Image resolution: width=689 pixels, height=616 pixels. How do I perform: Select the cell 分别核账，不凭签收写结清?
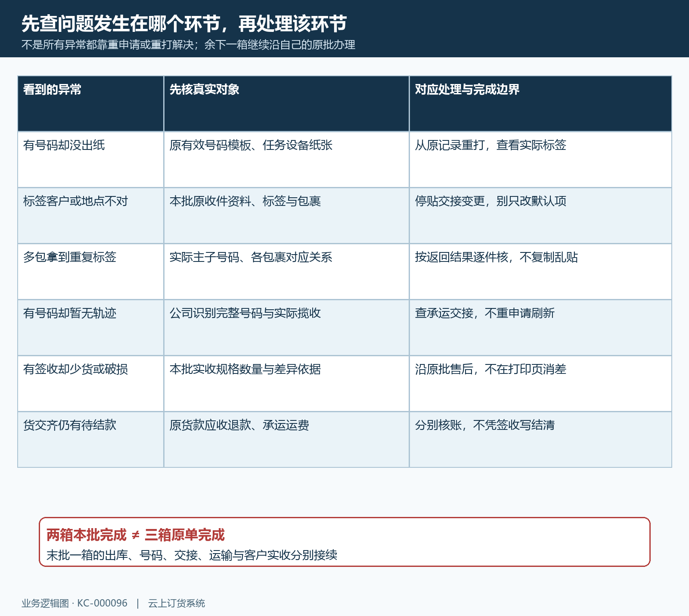click(540, 439)
